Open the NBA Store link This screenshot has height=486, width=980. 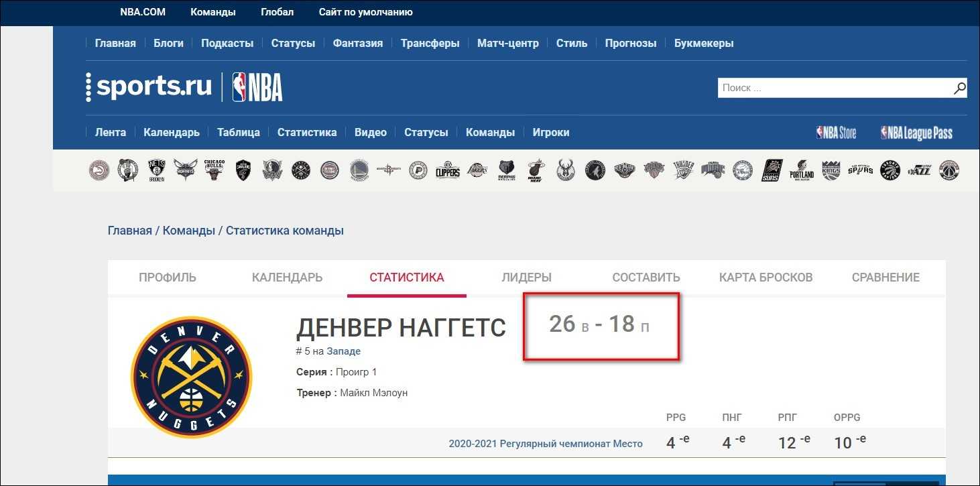click(x=836, y=133)
